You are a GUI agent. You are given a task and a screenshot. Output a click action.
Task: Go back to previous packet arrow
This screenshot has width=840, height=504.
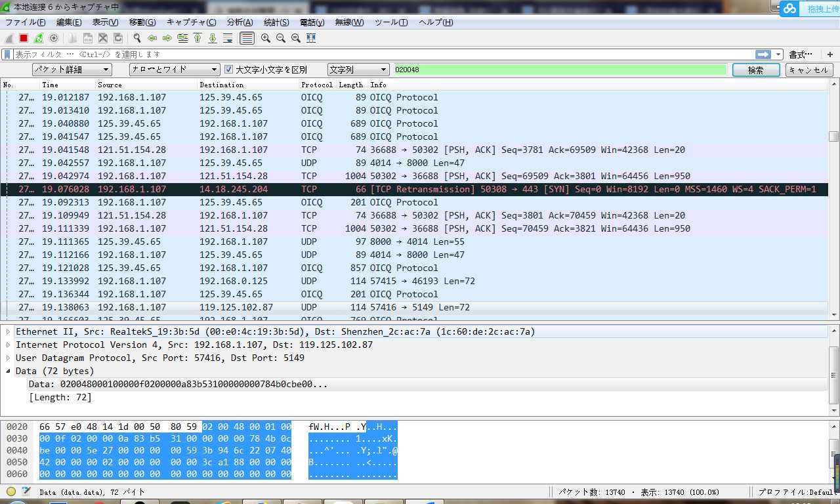pos(152,38)
